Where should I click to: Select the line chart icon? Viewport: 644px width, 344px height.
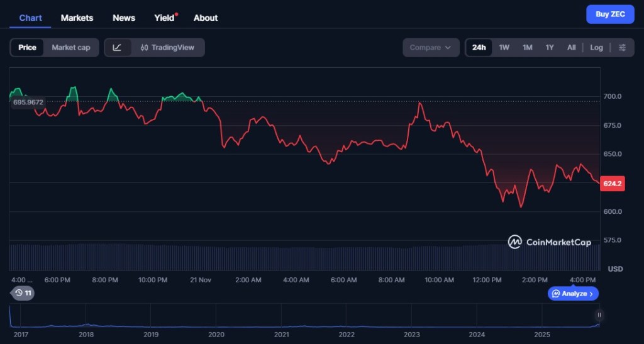click(x=118, y=47)
